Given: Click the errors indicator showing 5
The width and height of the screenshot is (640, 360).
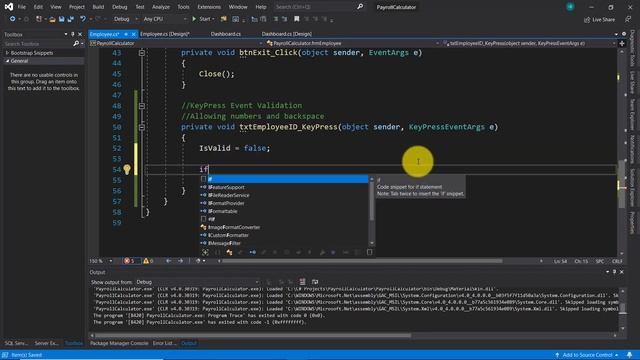Looking at the screenshot, I should click(129, 261).
